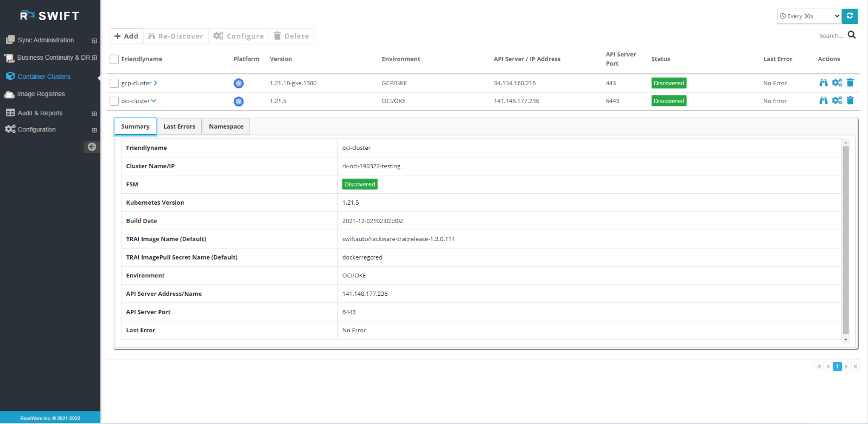
Task: Click the refresh icon button
Action: [x=850, y=16]
